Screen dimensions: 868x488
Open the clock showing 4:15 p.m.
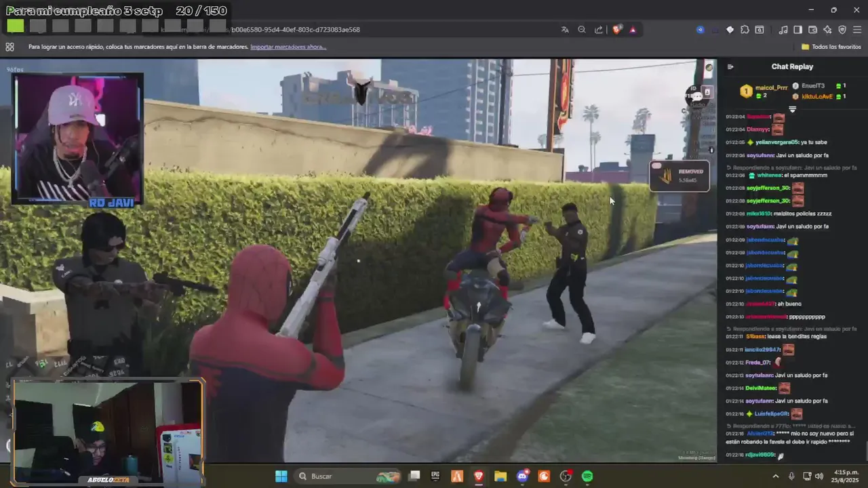847,476
